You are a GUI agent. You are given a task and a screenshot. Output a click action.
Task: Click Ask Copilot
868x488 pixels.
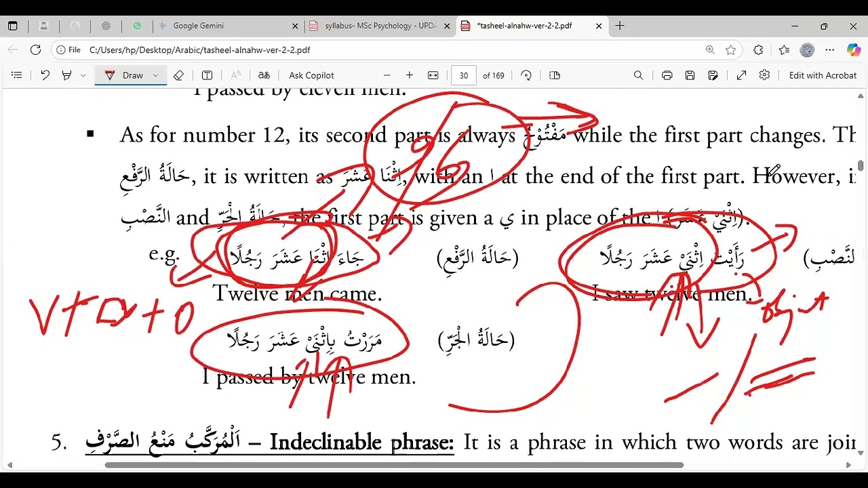(x=311, y=75)
